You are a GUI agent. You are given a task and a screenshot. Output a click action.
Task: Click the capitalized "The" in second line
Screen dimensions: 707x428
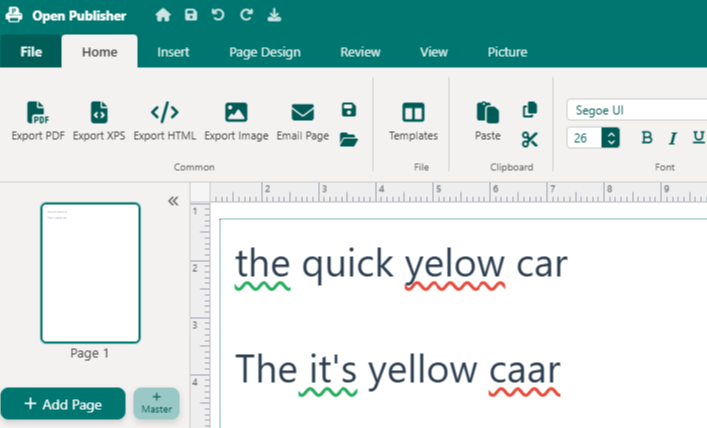[266, 369]
